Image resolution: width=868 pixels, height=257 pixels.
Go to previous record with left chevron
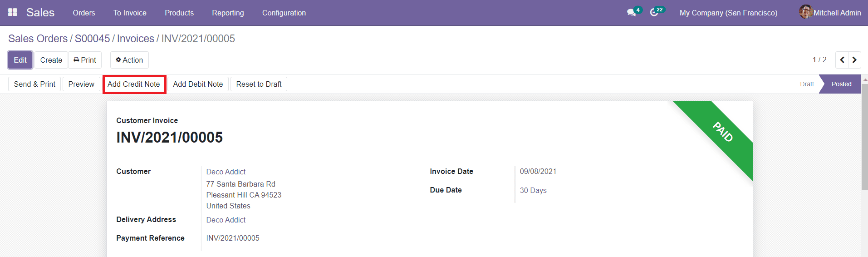pos(842,60)
